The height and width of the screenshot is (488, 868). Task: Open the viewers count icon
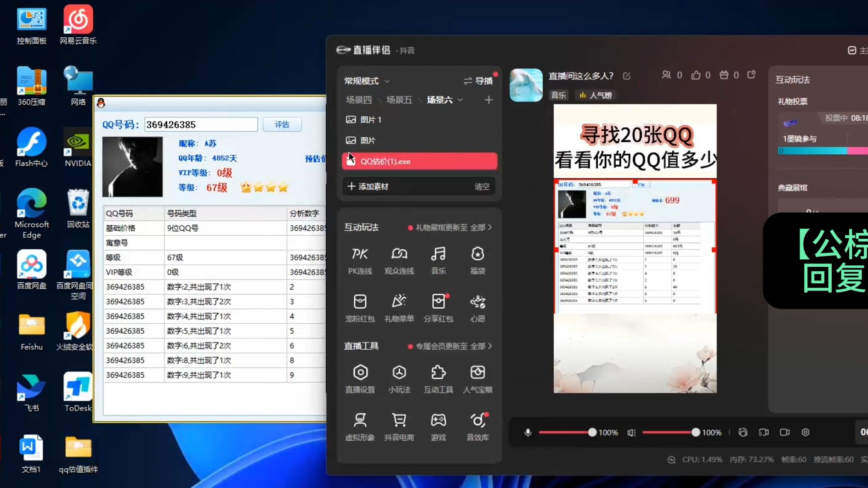point(666,75)
